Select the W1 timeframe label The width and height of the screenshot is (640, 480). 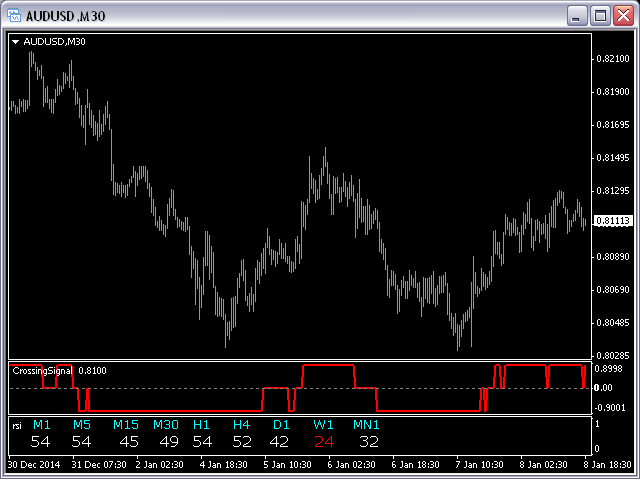coord(323,425)
